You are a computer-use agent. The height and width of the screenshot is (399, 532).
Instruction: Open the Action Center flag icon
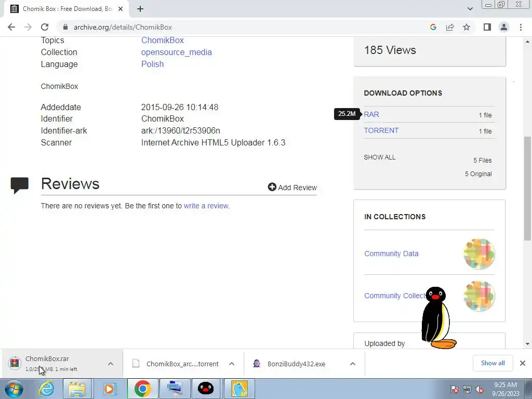click(x=455, y=389)
